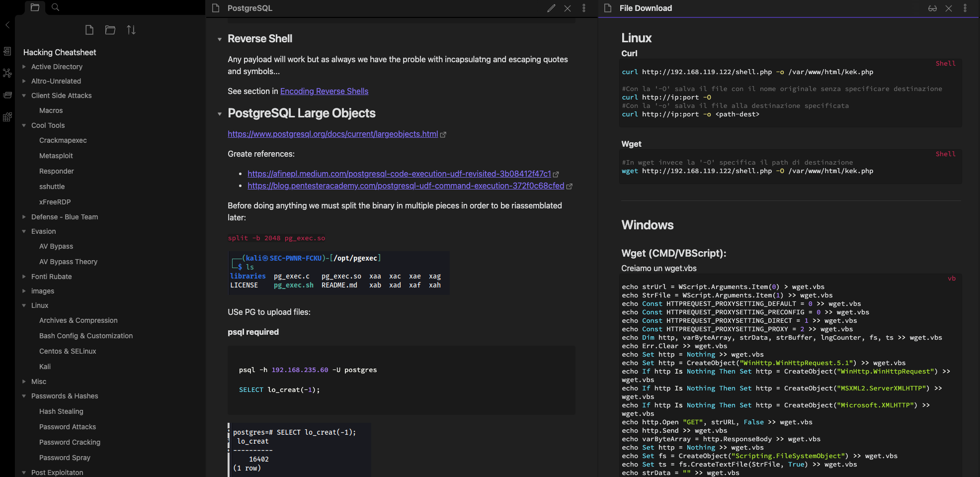
Task: Open graph view from ribbon
Action: [x=7, y=73]
